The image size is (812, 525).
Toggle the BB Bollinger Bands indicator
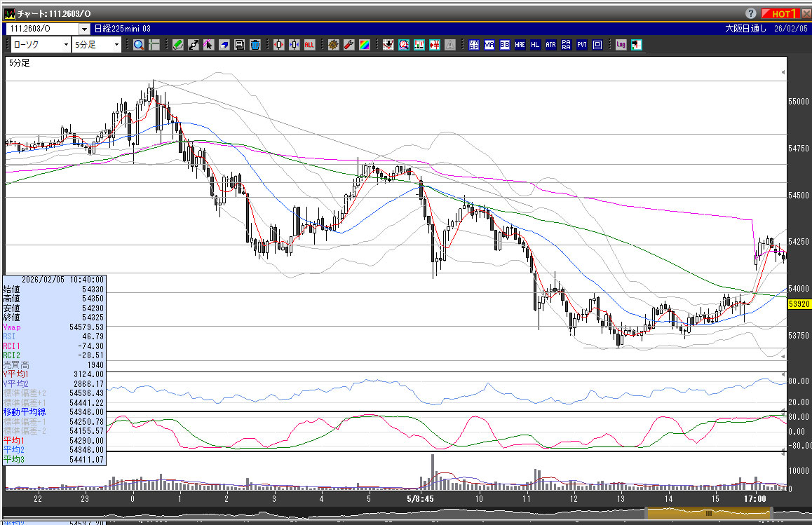(504, 45)
